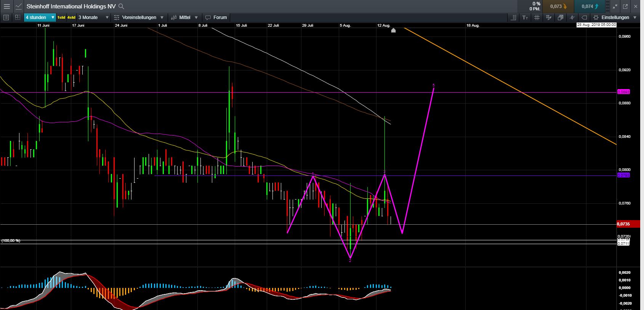The image size is (644, 310).
Task: Click the grey house marker on the chart
Action: tap(394, 30)
